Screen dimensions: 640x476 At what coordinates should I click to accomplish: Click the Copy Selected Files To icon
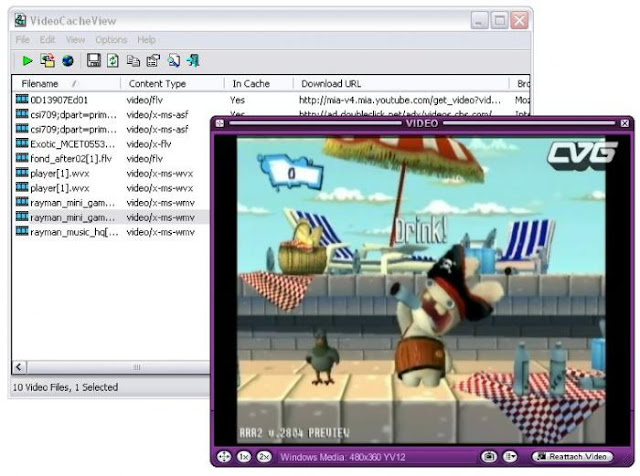coord(47,61)
